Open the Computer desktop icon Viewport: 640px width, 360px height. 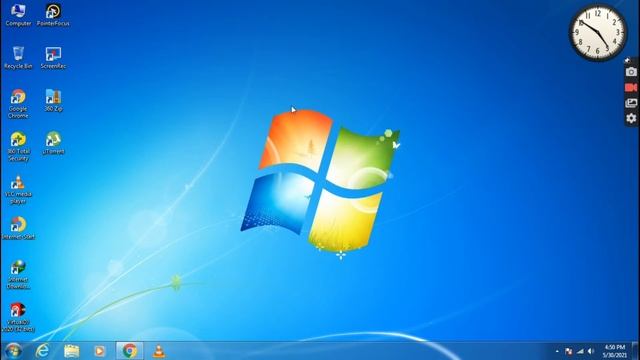point(18,15)
